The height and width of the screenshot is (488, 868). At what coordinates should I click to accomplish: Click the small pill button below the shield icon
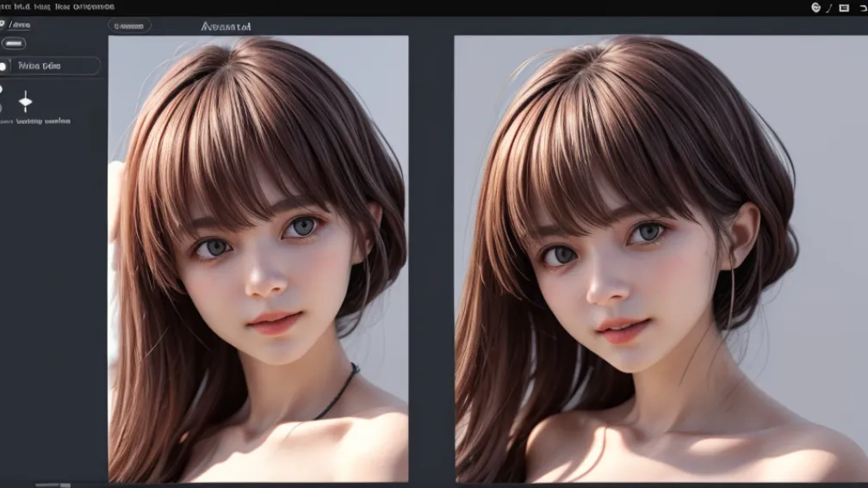(13, 43)
